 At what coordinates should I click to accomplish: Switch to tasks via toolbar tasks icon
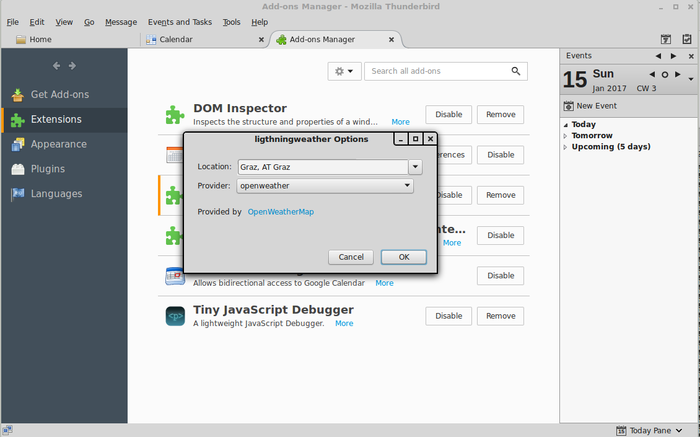[x=687, y=39]
